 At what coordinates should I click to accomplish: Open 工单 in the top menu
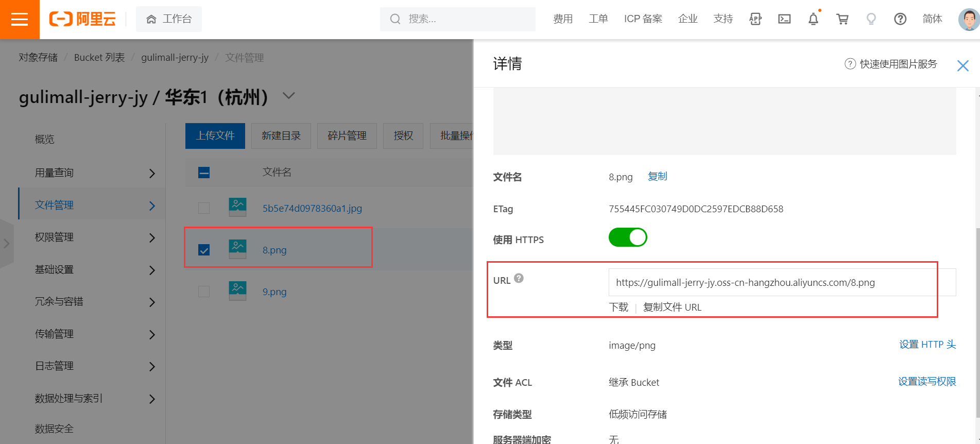(598, 19)
